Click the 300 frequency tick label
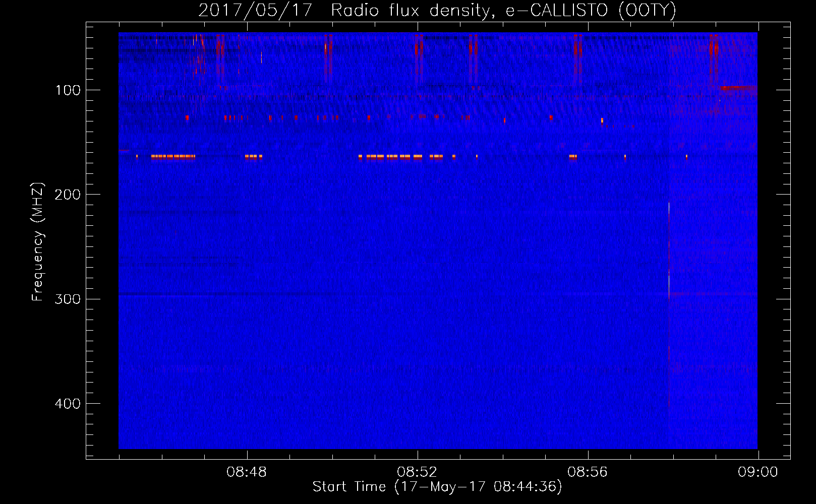The width and height of the screenshot is (816, 504). (x=68, y=299)
